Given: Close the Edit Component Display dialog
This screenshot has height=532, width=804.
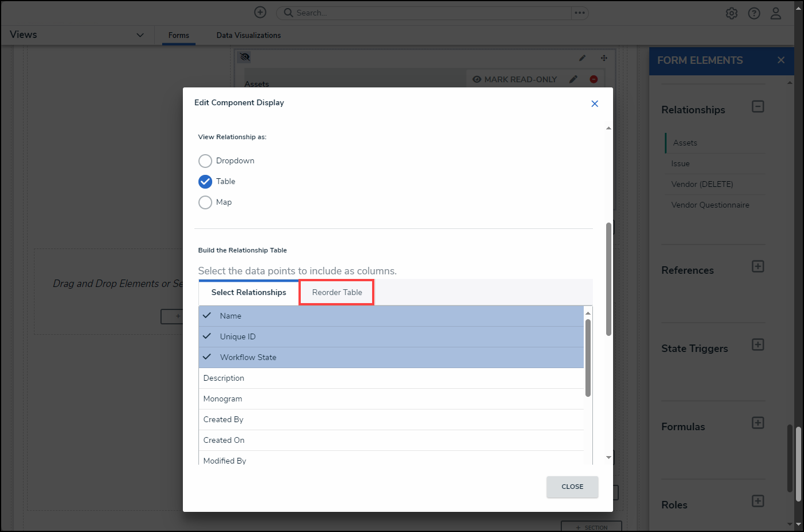Looking at the screenshot, I should pos(595,104).
